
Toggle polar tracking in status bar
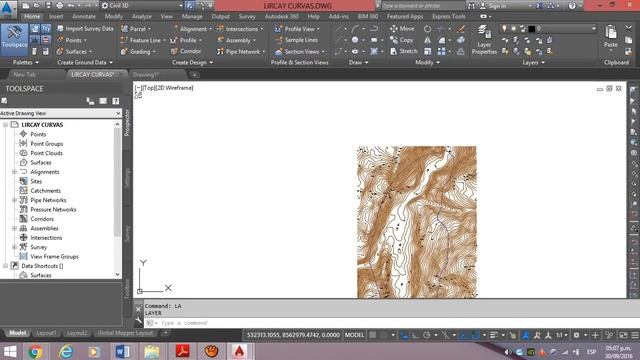click(x=427, y=335)
